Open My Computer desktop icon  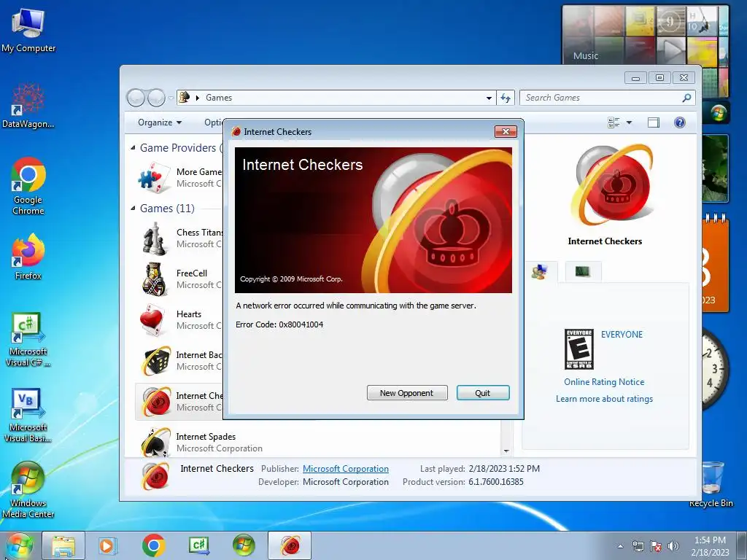tap(28, 29)
